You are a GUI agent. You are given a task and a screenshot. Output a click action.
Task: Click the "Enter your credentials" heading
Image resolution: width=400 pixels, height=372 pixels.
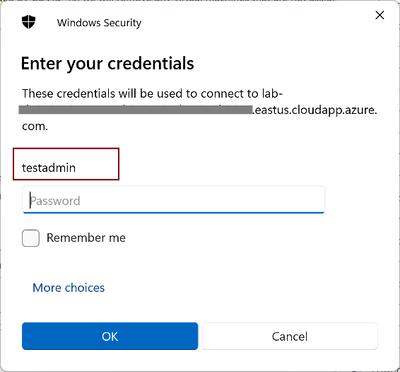click(107, 63)
